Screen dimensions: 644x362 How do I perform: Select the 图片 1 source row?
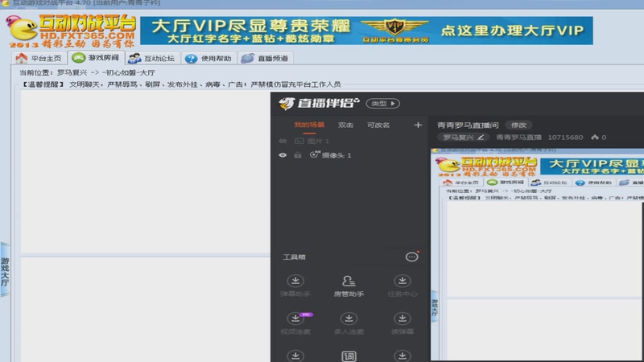point(349,142)
